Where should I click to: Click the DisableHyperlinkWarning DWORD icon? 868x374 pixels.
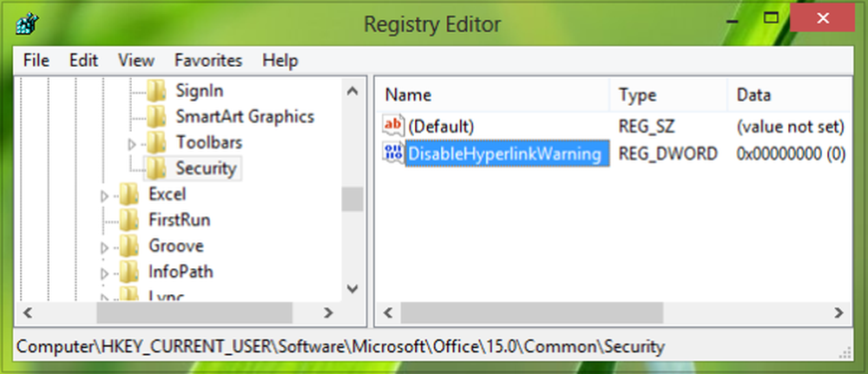point(393,154)
